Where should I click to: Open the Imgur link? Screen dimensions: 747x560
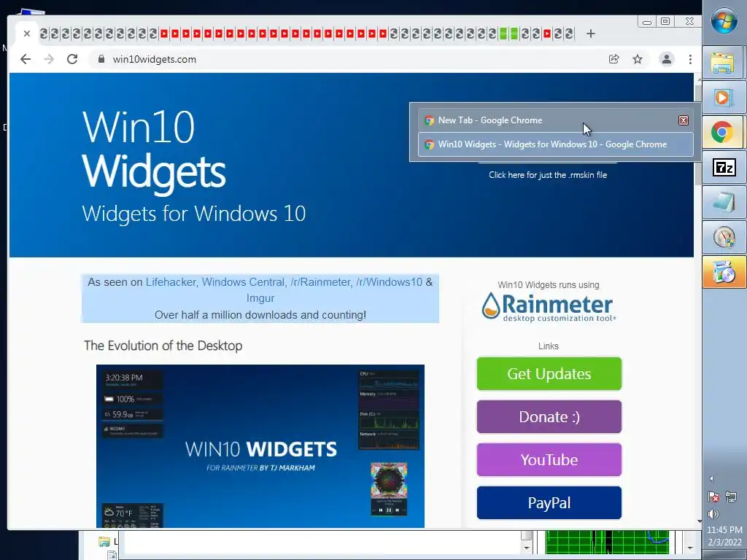click(x=260, y=298)
